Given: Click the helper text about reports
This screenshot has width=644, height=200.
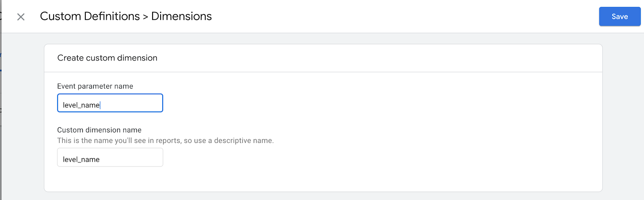Looking at the screenshot, I should 165,140.
